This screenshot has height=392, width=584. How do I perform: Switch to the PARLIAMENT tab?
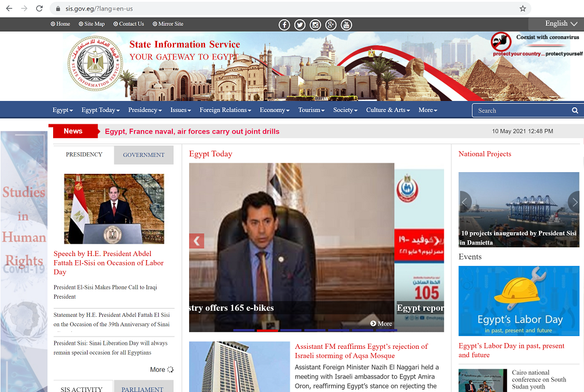pyautogui.click(x=142, y=387)
